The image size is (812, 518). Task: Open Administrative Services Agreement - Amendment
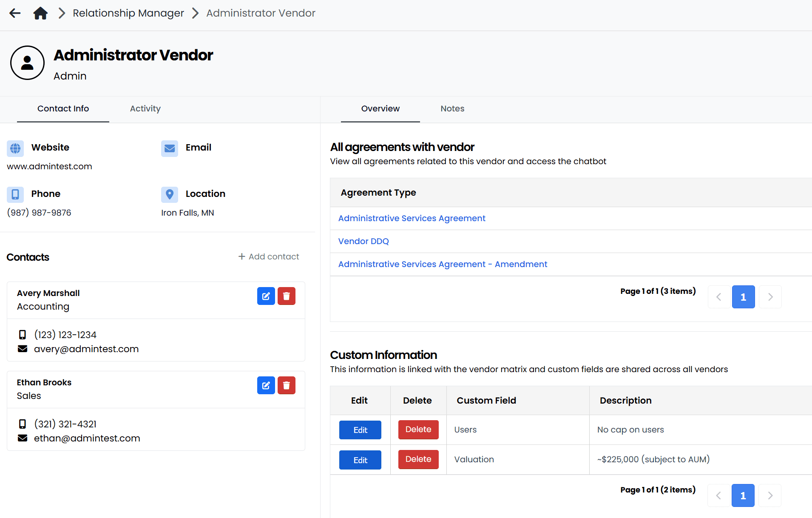[x=443, y=264]
